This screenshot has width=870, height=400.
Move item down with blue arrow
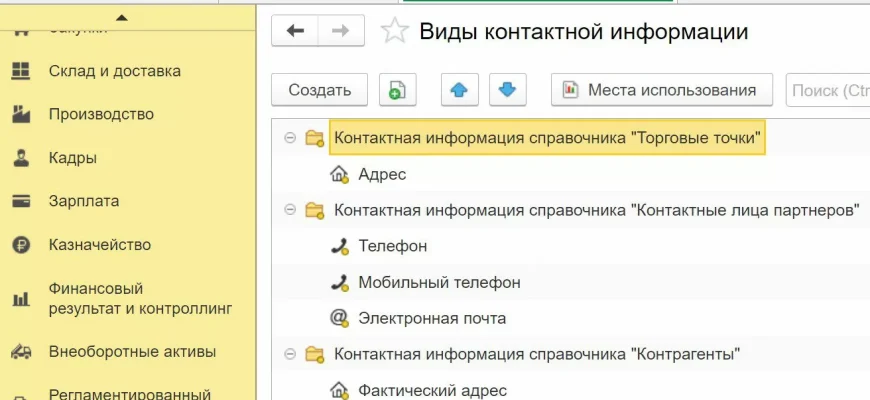[507, 90]
